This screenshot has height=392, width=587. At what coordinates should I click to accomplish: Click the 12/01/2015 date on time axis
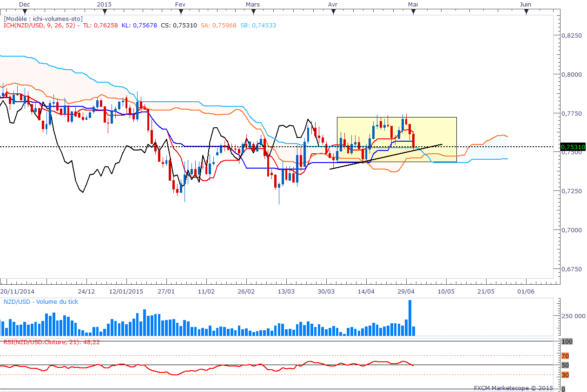pyautogui.click(x=126, y=291)
